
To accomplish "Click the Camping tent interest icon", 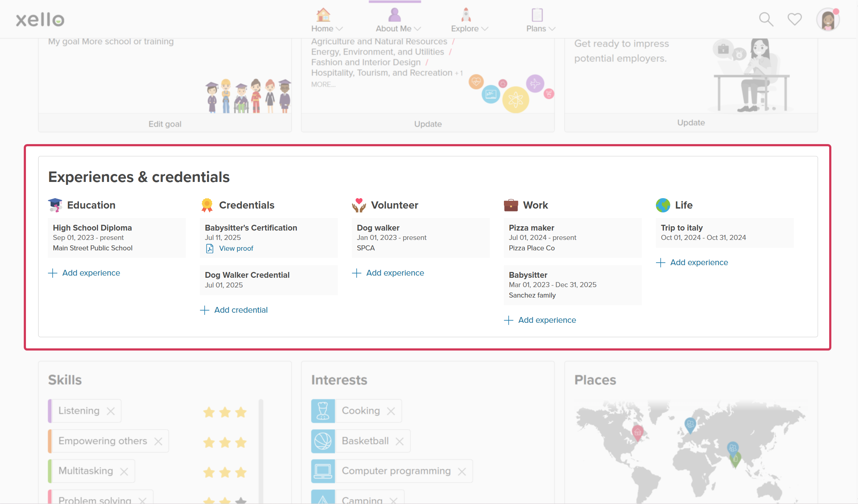I will pos(323,499).
